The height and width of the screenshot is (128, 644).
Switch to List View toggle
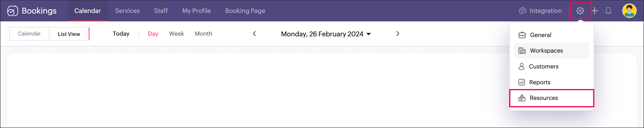[x=69, y=34]
